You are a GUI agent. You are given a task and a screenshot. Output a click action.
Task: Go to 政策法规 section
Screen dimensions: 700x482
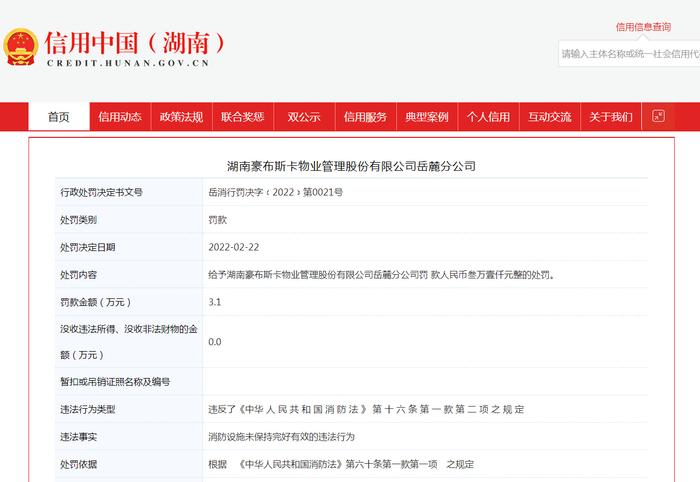coord(181,117)
